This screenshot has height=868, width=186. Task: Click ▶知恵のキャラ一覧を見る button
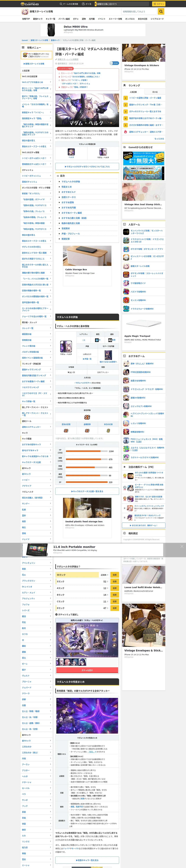(87, 860)
